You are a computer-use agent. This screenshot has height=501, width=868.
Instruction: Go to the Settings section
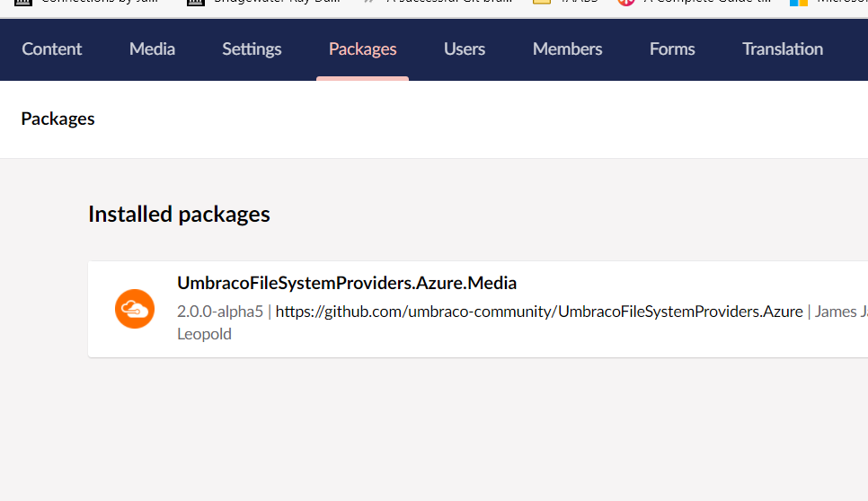(252, 49)
